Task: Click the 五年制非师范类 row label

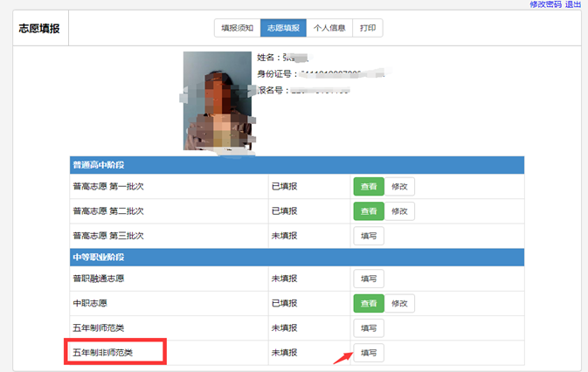Action: [116, 353]
